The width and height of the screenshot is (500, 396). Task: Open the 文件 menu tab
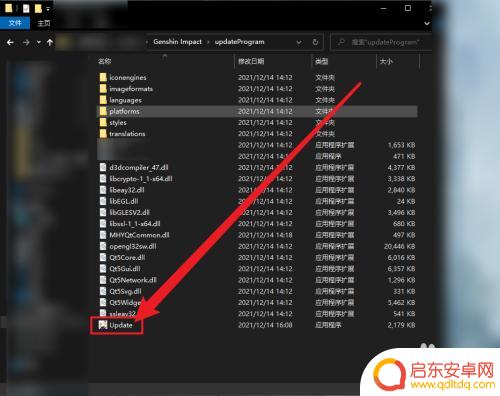coord(15,23)
